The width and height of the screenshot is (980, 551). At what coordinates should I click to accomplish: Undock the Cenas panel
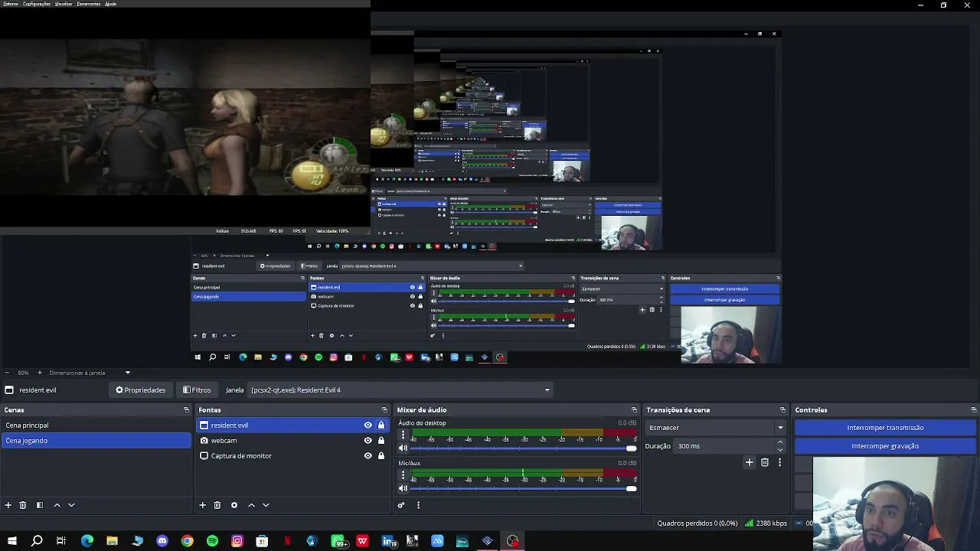[x=186, y=410]
